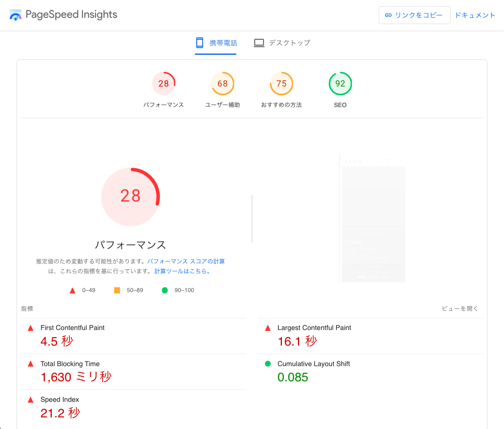
Task: Click the First Contentful Paint label
Action: pos(72,328)
